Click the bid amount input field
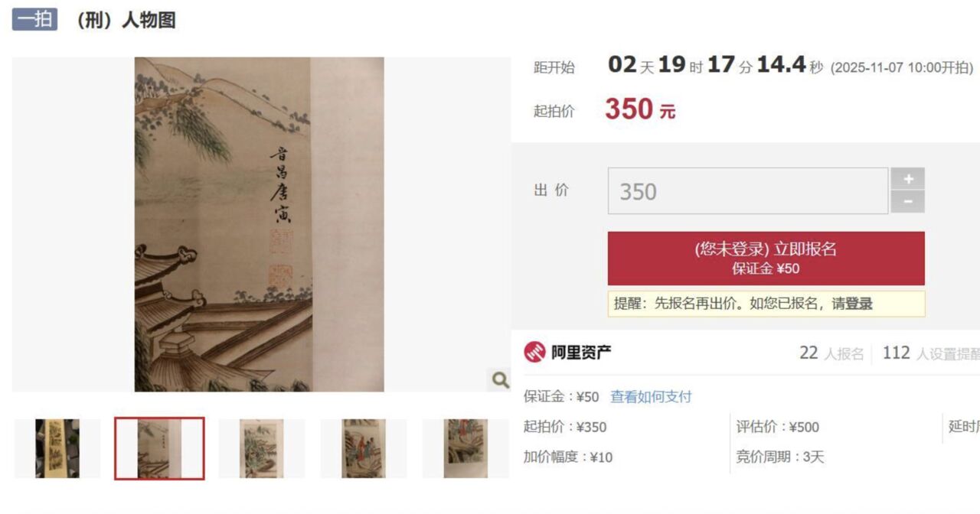This screenshot has height=514, width=980. 748,191
